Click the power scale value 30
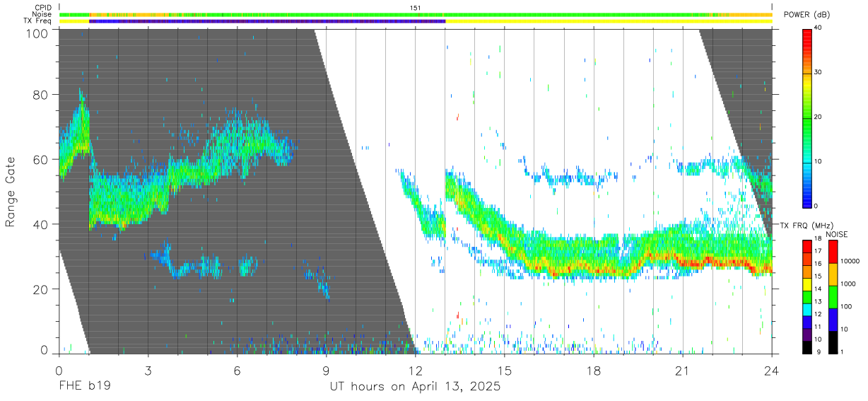868x401 pixels. coord(819,72)
